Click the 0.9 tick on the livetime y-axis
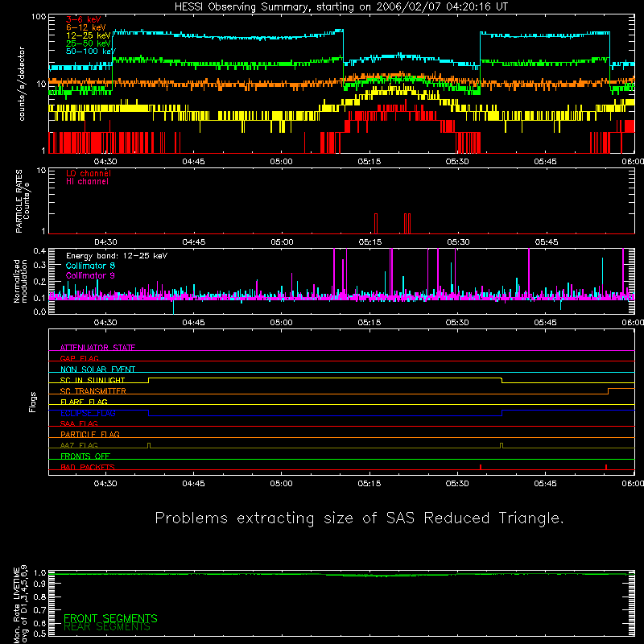 pyautogui.click(x=39, y=584)
